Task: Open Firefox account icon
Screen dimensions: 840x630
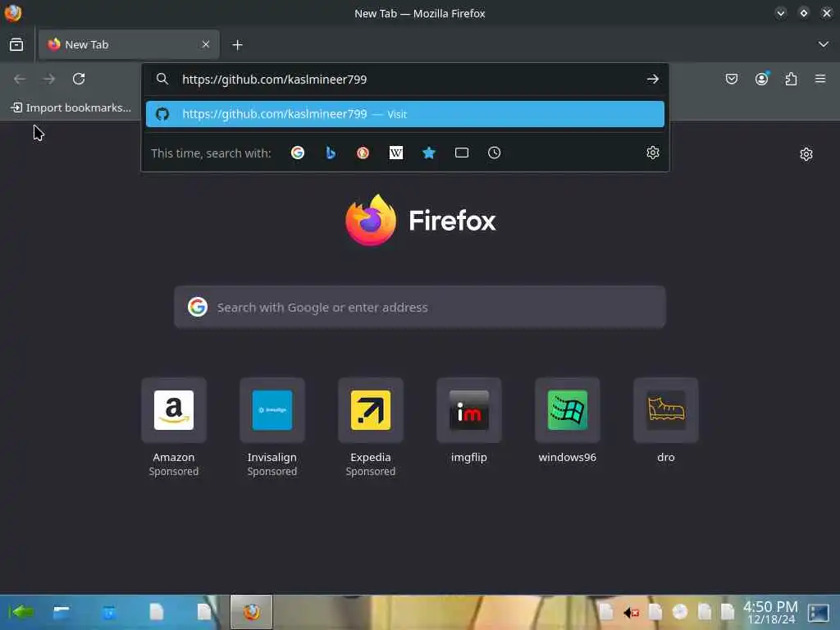Action: coord(761,79)
